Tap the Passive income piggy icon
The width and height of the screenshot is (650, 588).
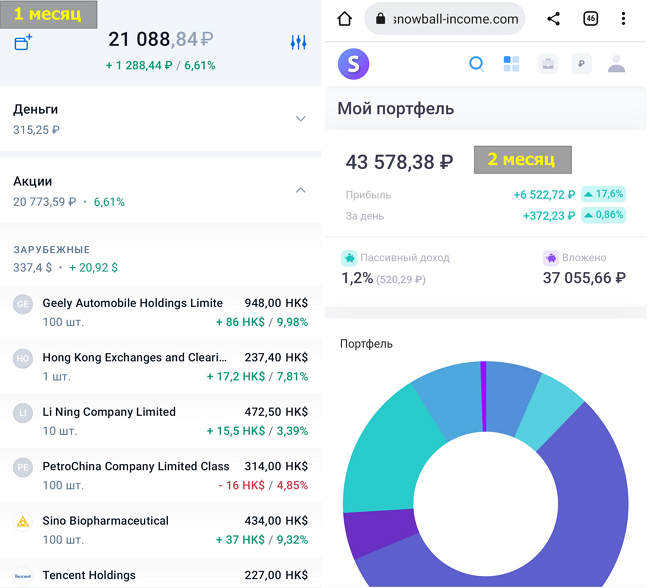[349, 258]
